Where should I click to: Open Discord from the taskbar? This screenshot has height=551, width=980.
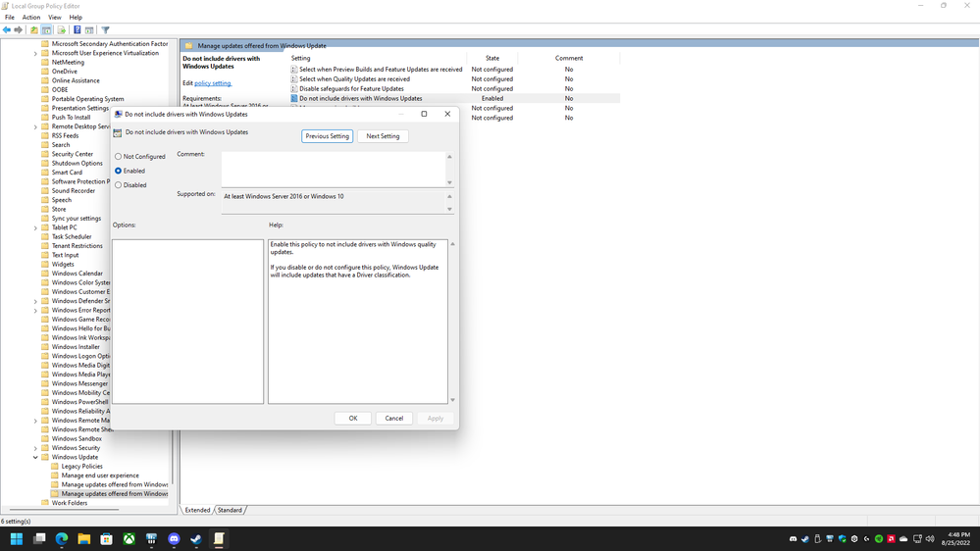(x=174, y=538)
